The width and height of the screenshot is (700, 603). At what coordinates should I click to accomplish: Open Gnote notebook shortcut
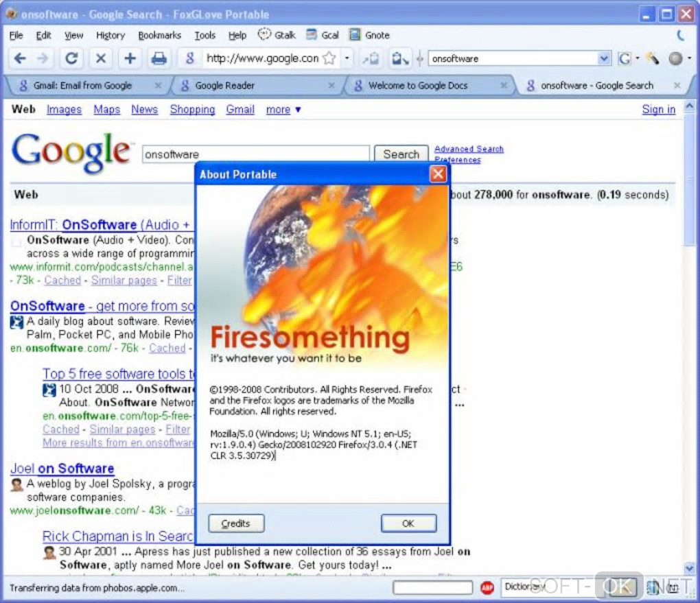[x=369, y=35]
